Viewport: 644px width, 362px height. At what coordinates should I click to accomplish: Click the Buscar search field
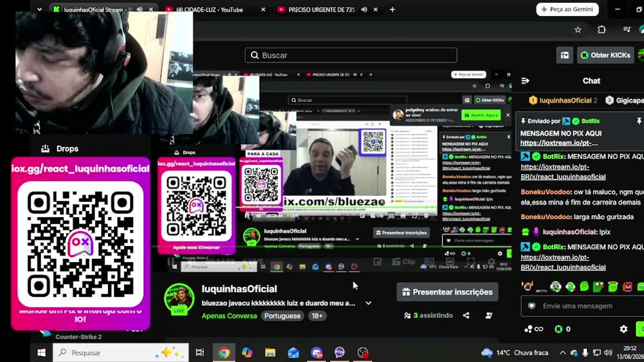point(351,55)
